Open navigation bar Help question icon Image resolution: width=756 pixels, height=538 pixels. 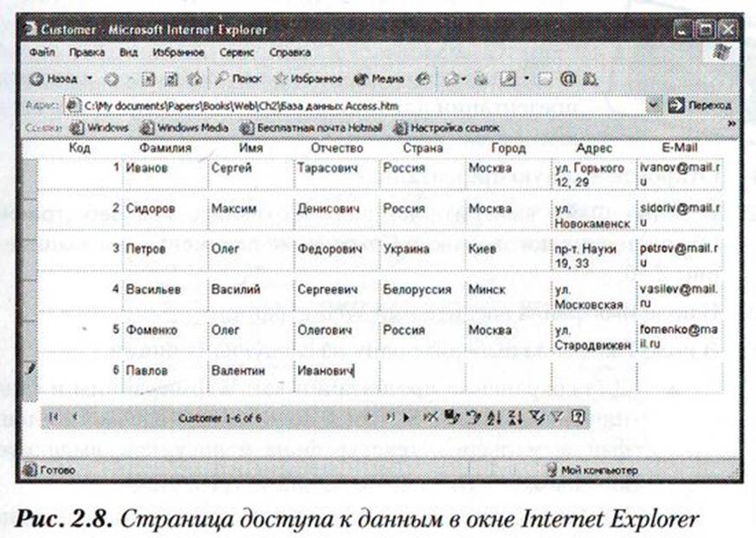coord(578,417)
